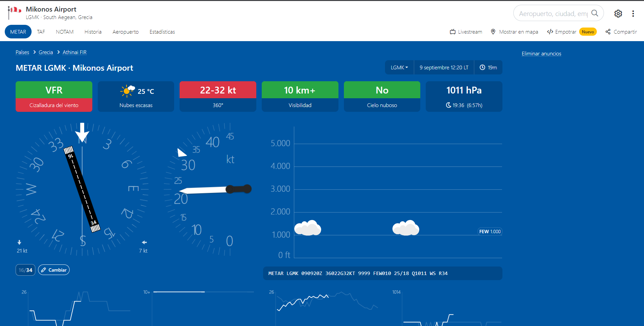644x326 pixels.
Task: Click the clock icon beside 19m
Action: pos(482,67)
